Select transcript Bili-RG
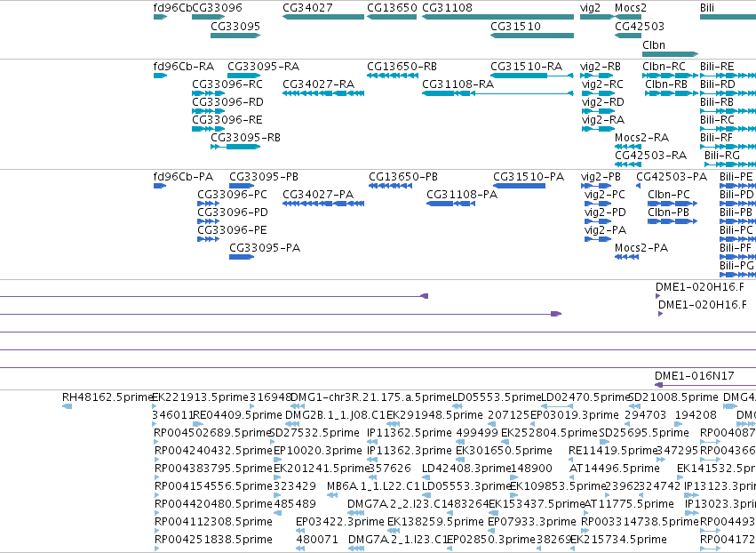This screenshot has height=553, width=756. tap(730, 164)
